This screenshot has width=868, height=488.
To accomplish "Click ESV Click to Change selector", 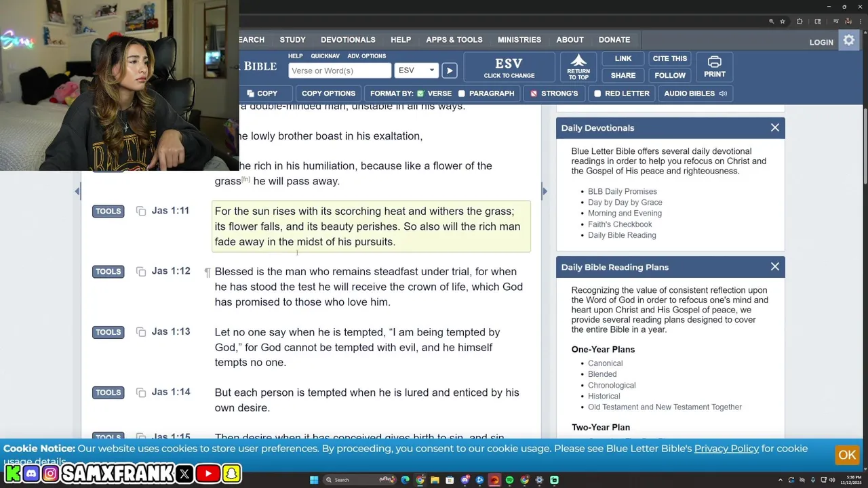I will pos(509,67).
